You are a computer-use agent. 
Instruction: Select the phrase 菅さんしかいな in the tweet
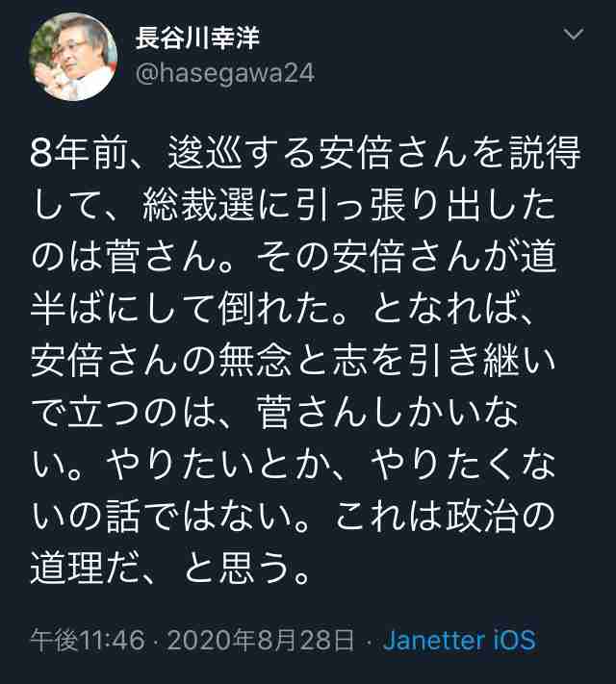click(388, 413)
